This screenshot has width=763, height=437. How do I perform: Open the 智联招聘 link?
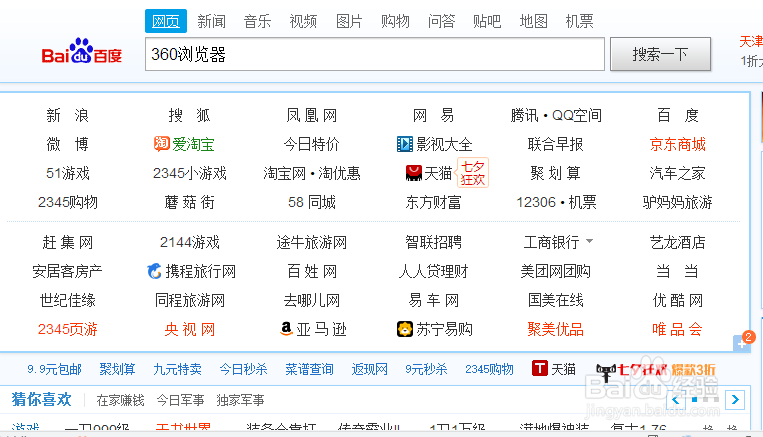click(433, 242)
